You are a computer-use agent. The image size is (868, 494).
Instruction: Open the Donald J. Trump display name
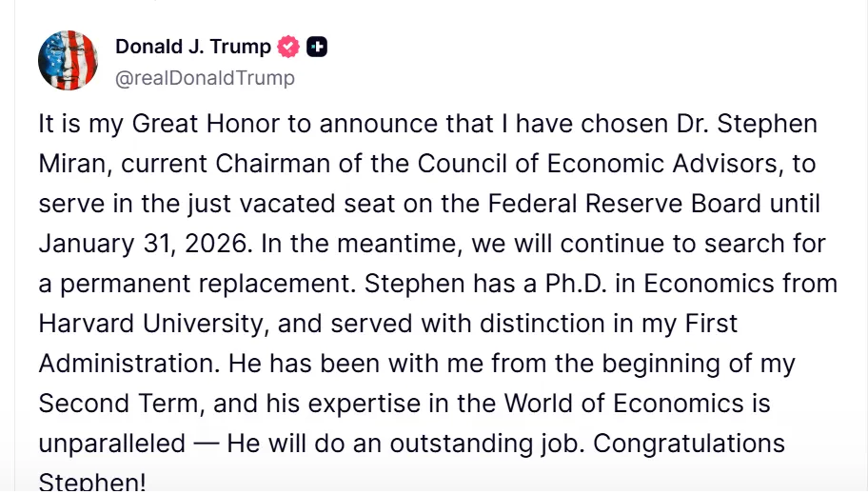(x=192, y=47)
